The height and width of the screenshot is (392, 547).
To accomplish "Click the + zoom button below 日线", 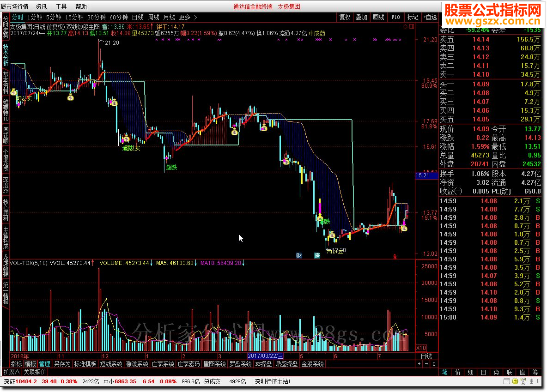I will [x=419, y=364].
